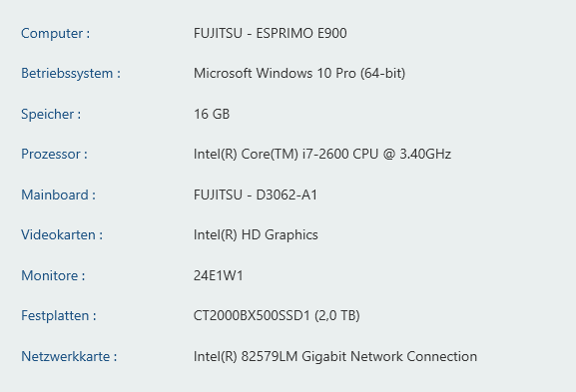Select the Intel 82579LM Gigabit Network Connection text
This screenshot has height=392, width=576.
coord(335,356)
